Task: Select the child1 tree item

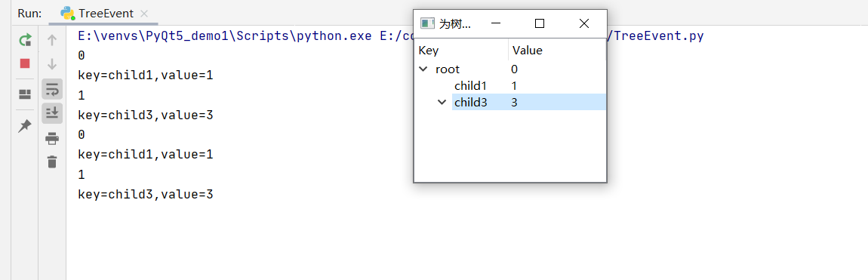Action: pyautogui.click(x=471, y=86)
